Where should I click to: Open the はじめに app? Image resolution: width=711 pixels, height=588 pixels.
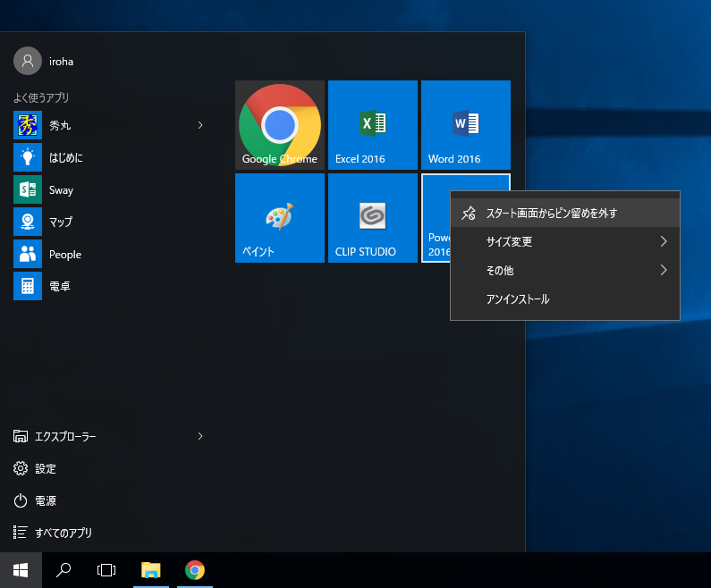pos(65,157)
